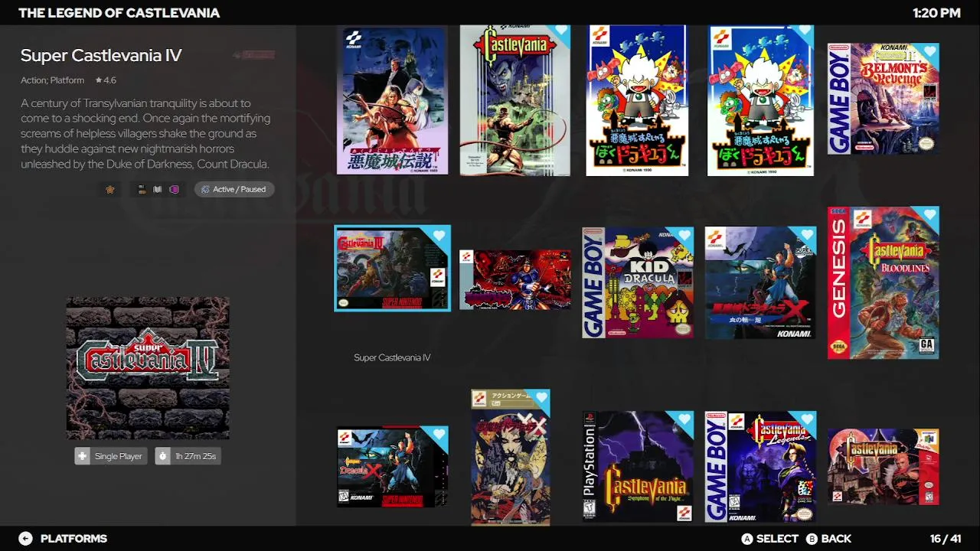The height and width of the screenshot is (551, 980).
Task: Open the PLATFORMS menu in the footer
Action: point(73,539)
